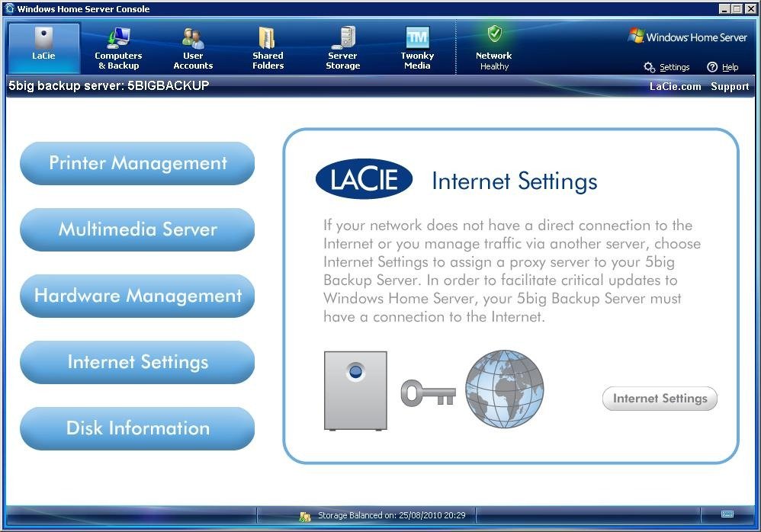The height and width of the screenshot is (532, 761).
Task: Click the key illustration
Action: tap(428, 393)
